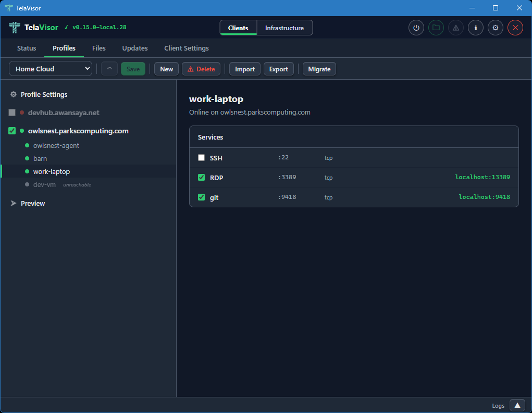This screenshot has width=532, height=413.
Task: Click the Delete profile button
Action: pyautogui.click(x=201, y=69)
